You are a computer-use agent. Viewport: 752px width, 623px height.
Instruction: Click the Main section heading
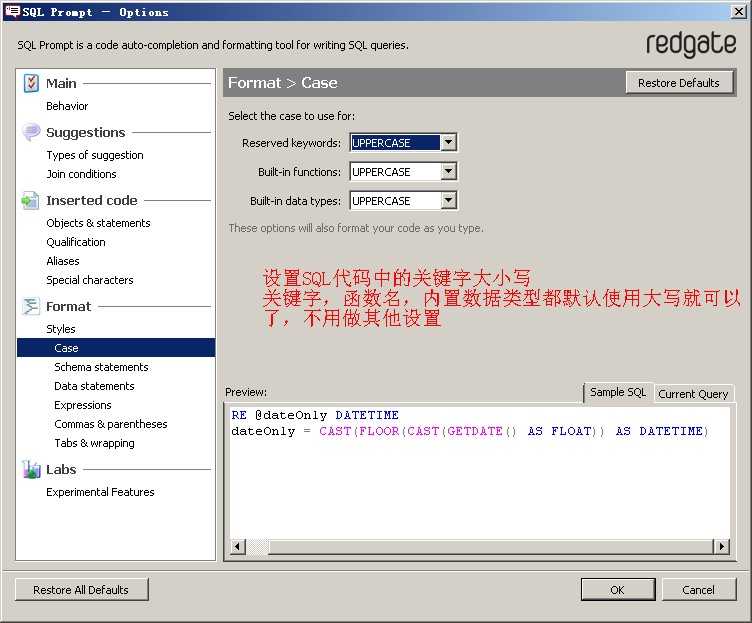[61, 83]
